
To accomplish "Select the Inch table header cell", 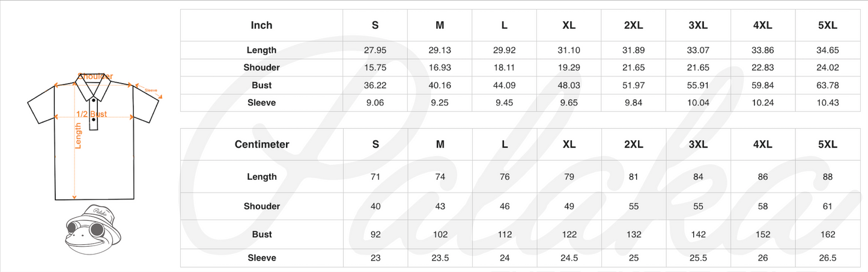I will [x=261, y=25].
